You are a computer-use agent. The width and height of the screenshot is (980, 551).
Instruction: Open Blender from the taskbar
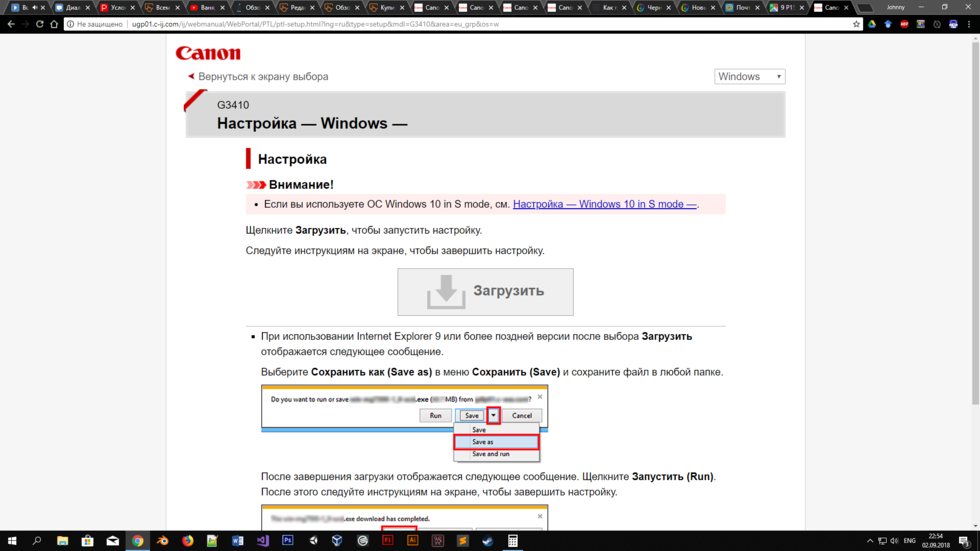163,541
